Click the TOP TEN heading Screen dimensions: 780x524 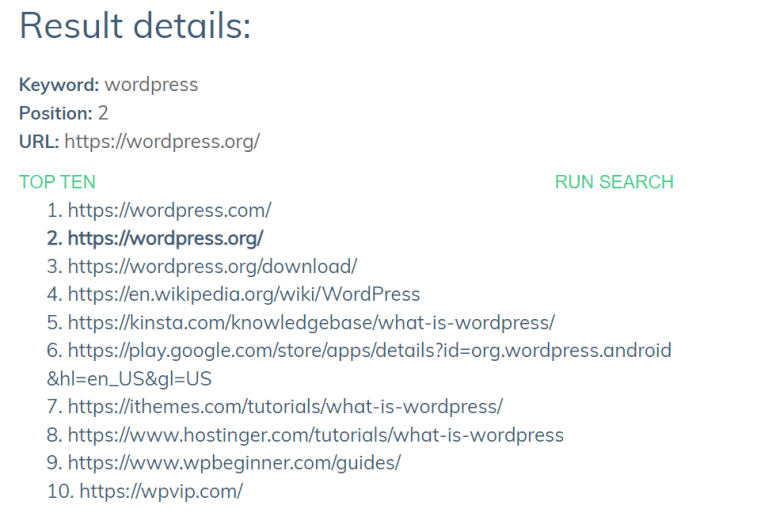[x=57, y=182]
